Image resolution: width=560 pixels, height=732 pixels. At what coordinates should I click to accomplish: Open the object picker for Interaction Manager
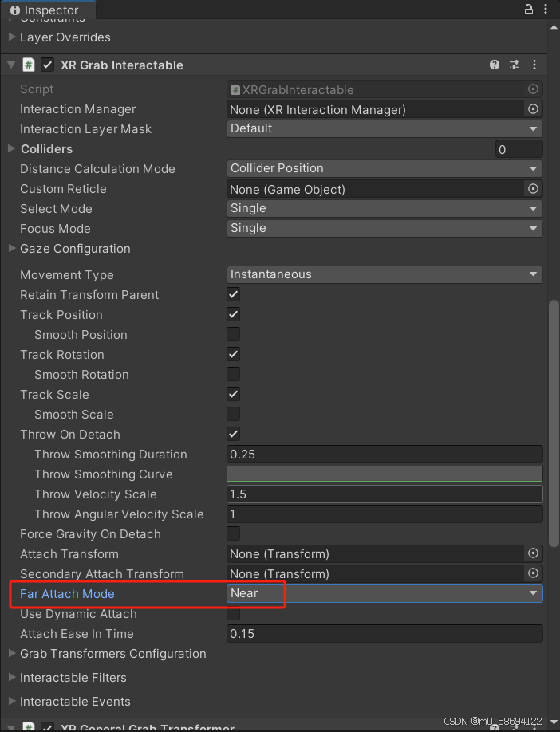(533, 109)
